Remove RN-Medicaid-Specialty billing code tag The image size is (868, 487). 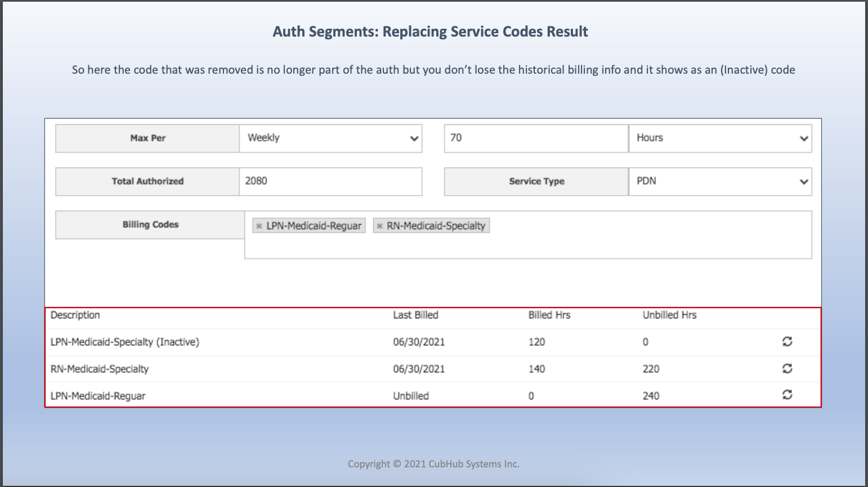[379, 226]
